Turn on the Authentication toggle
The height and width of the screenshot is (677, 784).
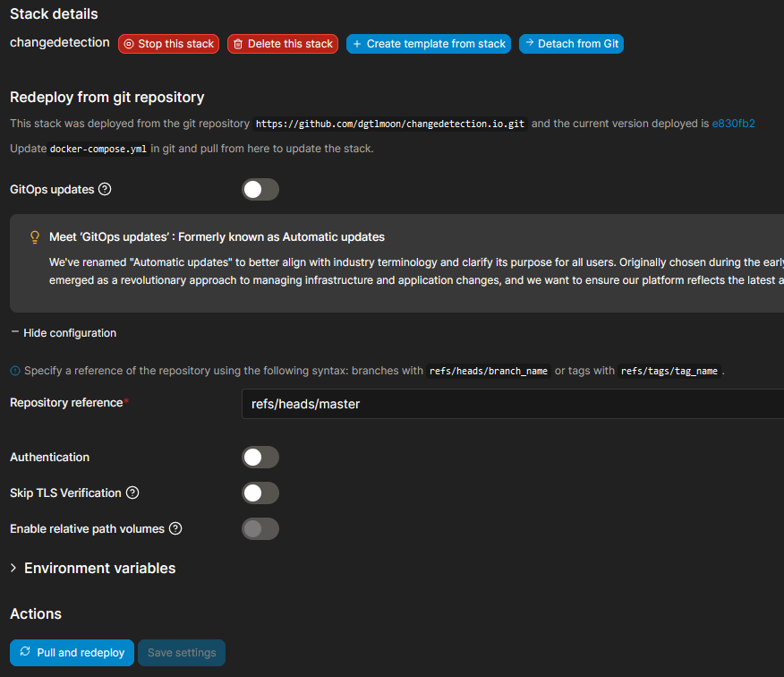click(260, 457)
